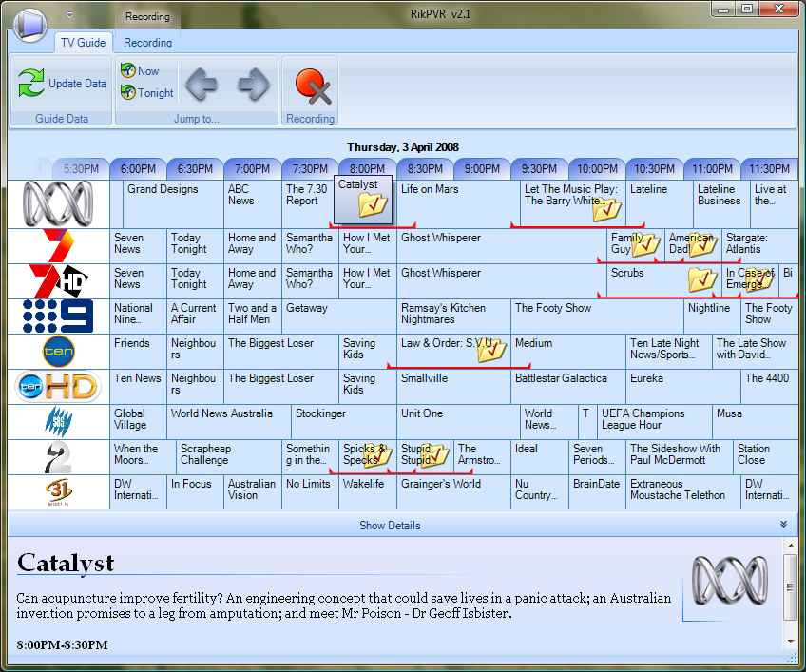Jump to Now in the guide
This screenshot has width=806, height=672.
[x=140, y=71]
